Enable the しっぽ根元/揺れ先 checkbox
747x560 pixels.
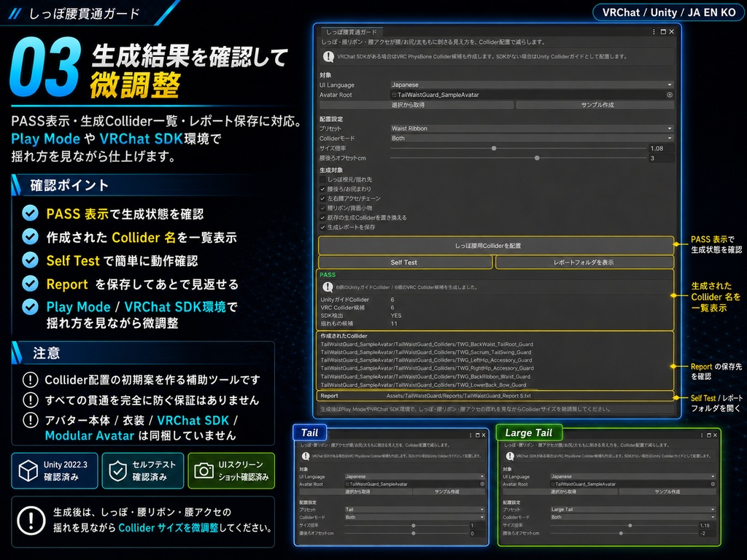click(x=322, y=179)
